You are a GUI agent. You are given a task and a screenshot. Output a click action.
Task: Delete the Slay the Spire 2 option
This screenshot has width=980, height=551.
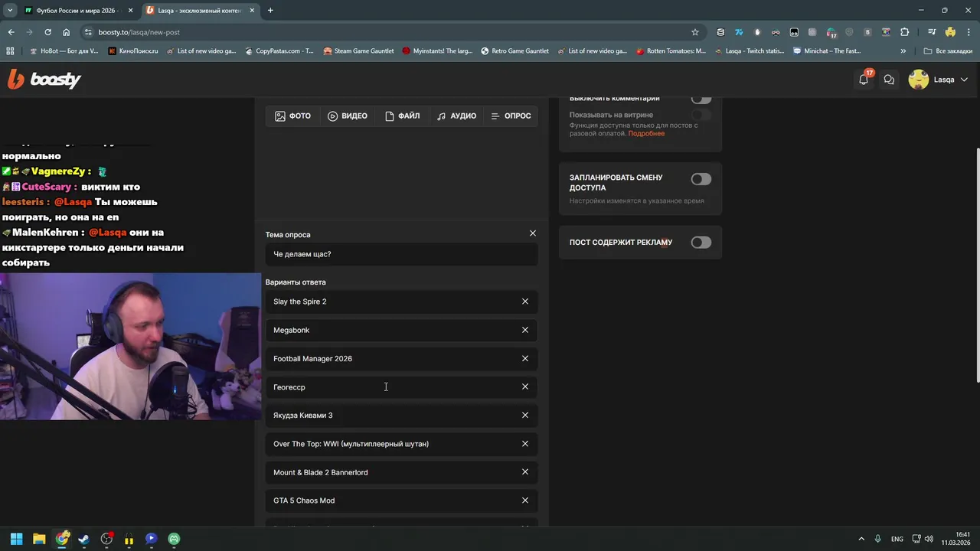coord(525,302)
